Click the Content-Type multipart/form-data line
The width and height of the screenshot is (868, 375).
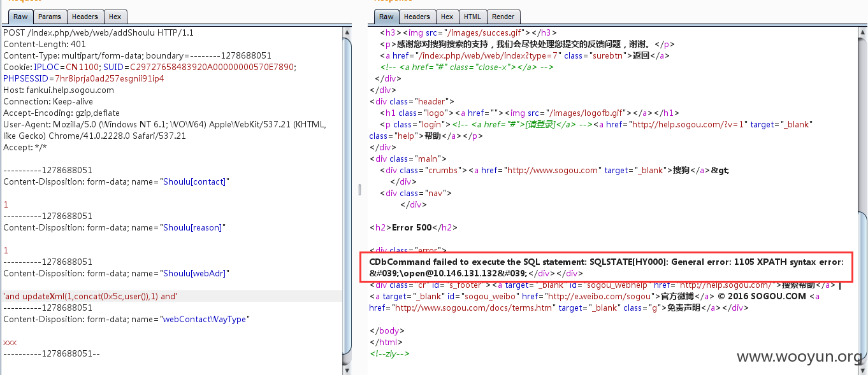click(137, 55)
